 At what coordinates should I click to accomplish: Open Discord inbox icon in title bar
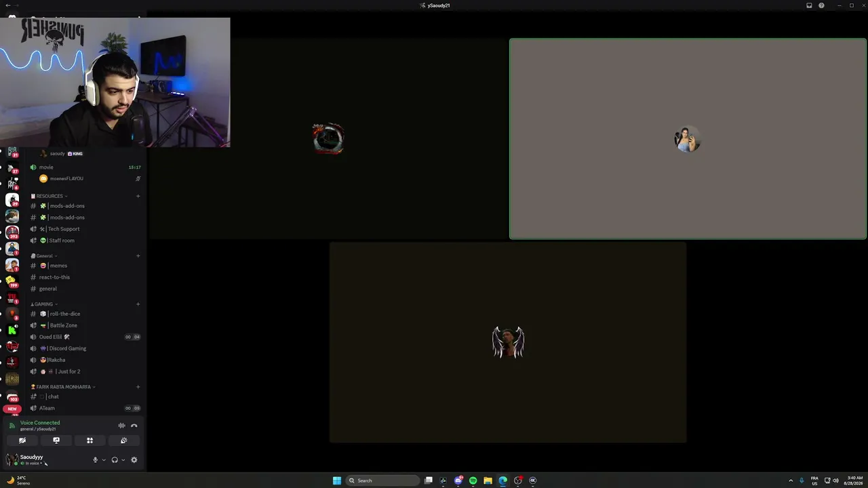pyautogui.click(x=809, y=5)
